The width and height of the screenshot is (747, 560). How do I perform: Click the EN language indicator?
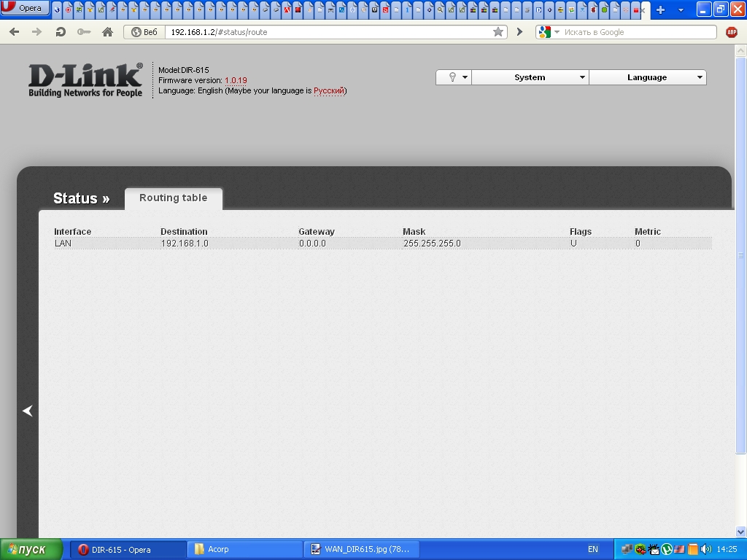pos(592,549)
